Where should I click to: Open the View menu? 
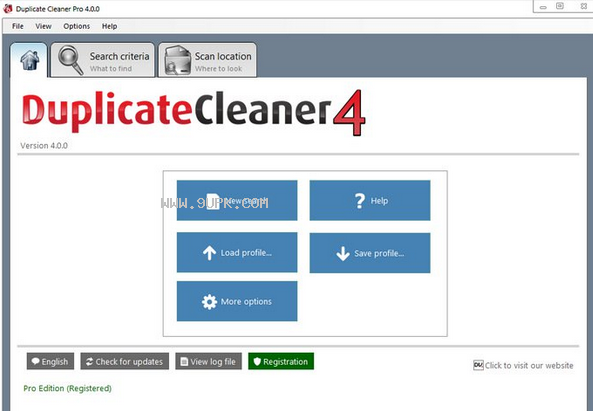(43, 26)
